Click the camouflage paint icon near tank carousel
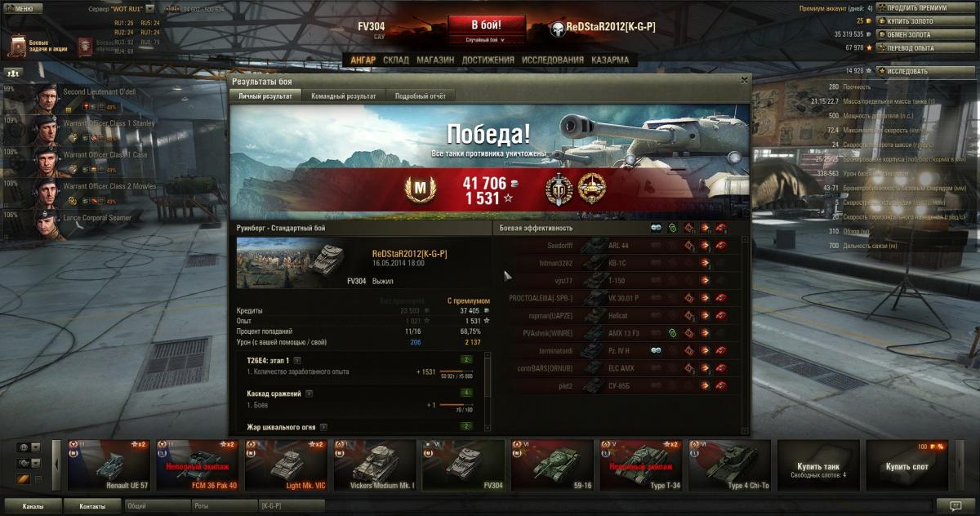This screenshot has width=980, height=516. click(24, 478)
